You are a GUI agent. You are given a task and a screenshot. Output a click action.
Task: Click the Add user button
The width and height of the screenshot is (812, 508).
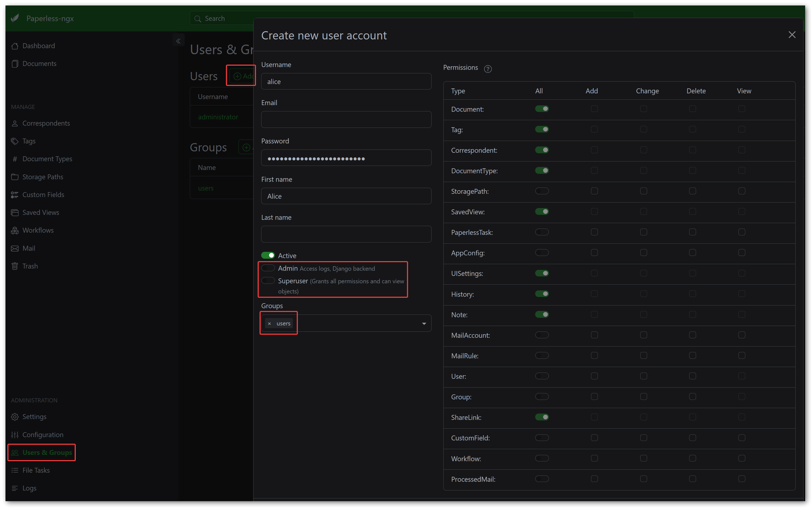click(x=241, y=75)
